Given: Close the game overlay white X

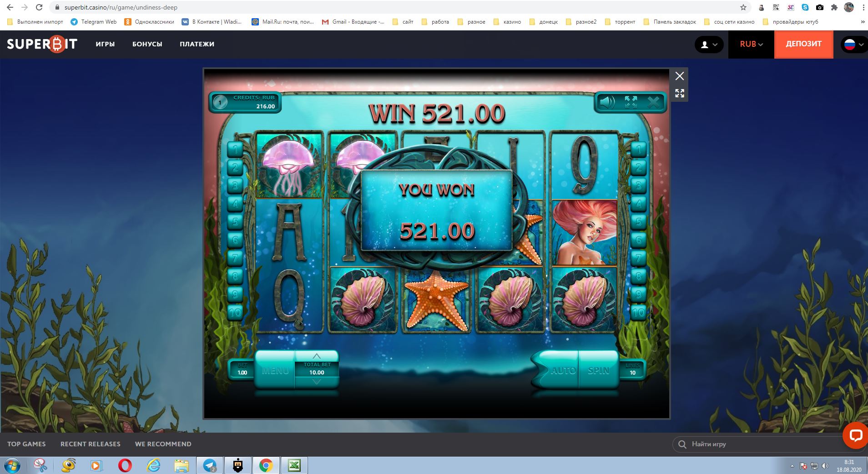Looking at the screenshot, I should (x=680, y=76).
